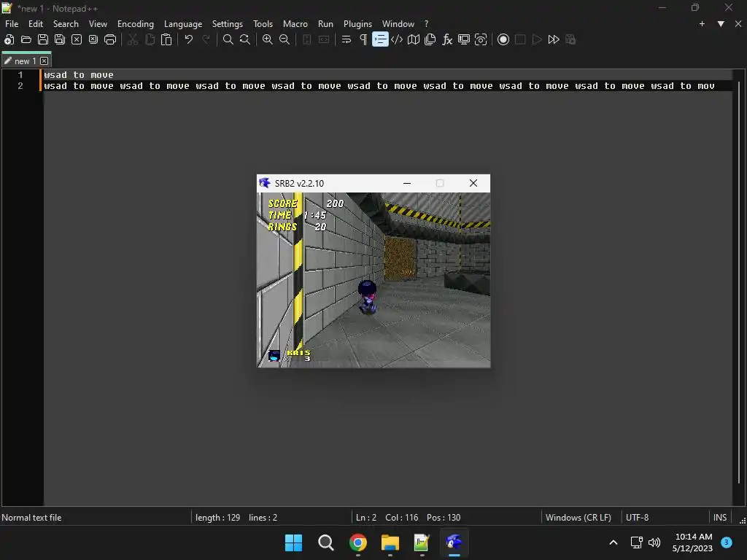Viewport: 747px width, 560px height.
Task: Open the Plugins menu
Action: point(357,24)
